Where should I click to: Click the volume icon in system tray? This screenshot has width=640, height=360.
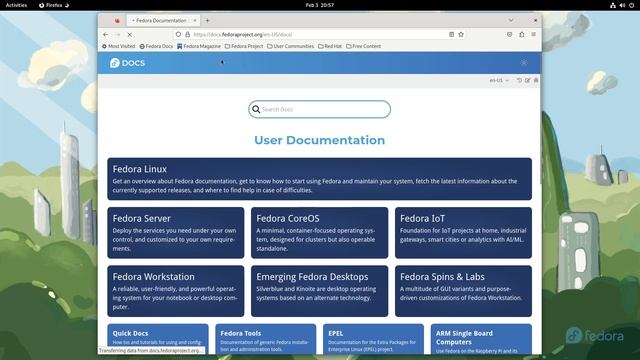point(622,5)
